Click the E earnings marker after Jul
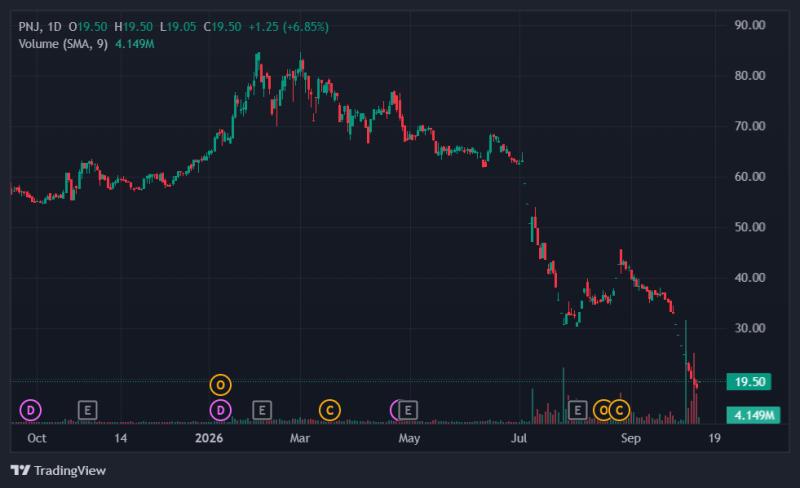This screenshot has width=800, height=488. (x=578, y=410)
